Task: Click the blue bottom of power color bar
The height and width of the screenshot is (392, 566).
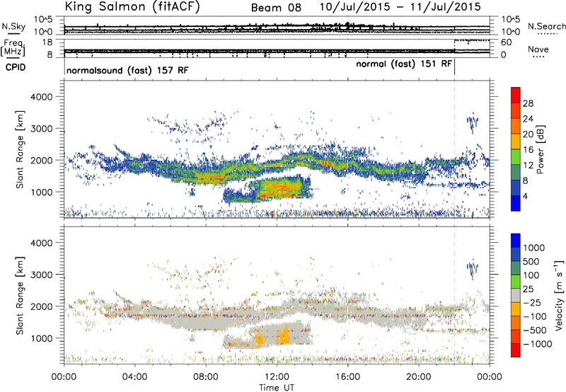Action: click(x=516, y=203)
